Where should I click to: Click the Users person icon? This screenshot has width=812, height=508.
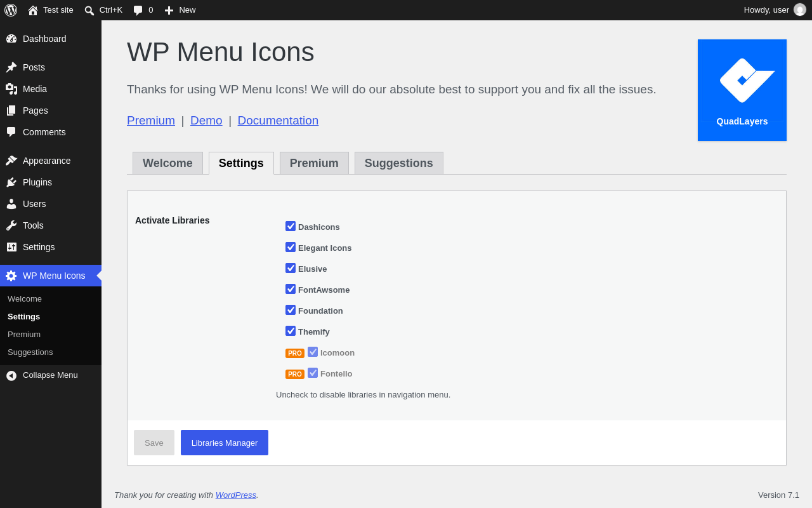tap(11, 204)
